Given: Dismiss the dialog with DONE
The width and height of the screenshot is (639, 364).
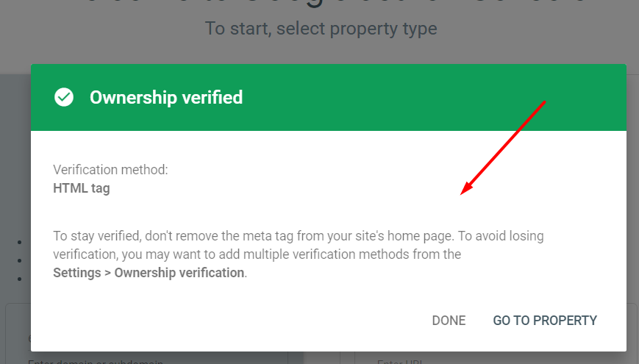Looking at the screenshot, I should 449,321.
